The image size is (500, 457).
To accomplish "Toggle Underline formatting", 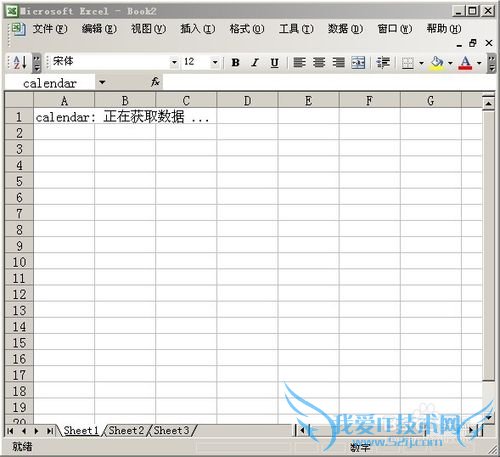I will pyautogui.click(x=274, y=62).
